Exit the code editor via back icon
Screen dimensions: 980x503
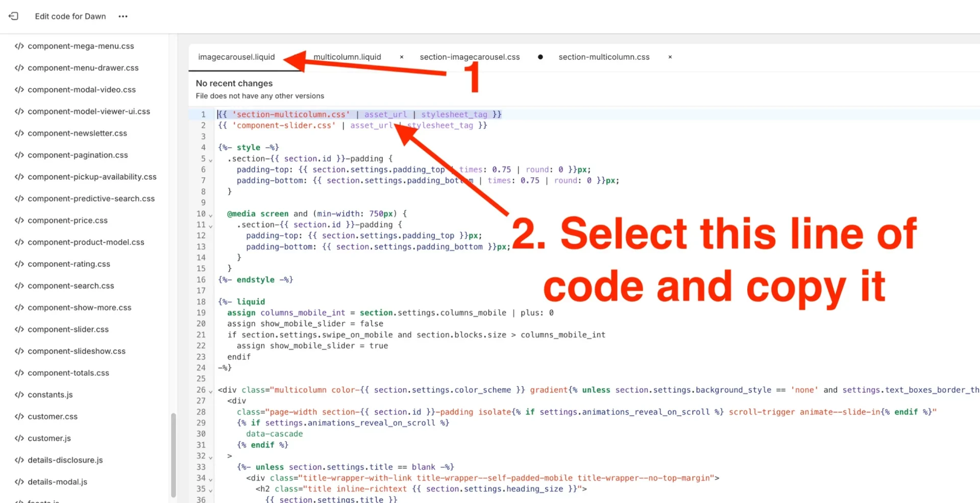point(13,16)
